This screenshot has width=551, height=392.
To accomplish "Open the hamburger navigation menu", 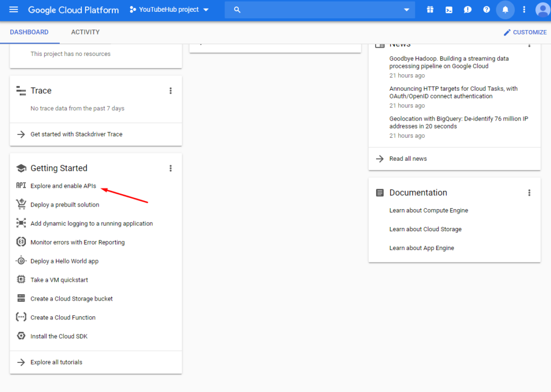I will tap(14, 10).
